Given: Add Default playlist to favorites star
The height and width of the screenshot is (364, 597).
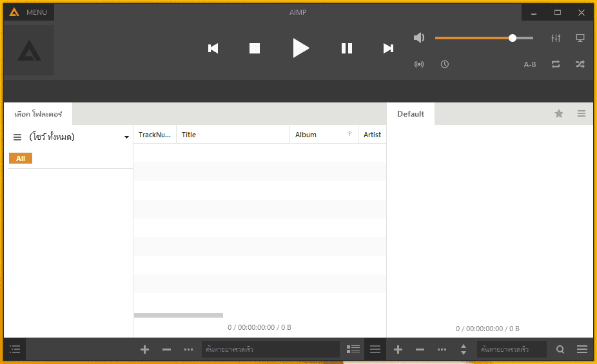Looking at the screenshot, I should (558, 113).
